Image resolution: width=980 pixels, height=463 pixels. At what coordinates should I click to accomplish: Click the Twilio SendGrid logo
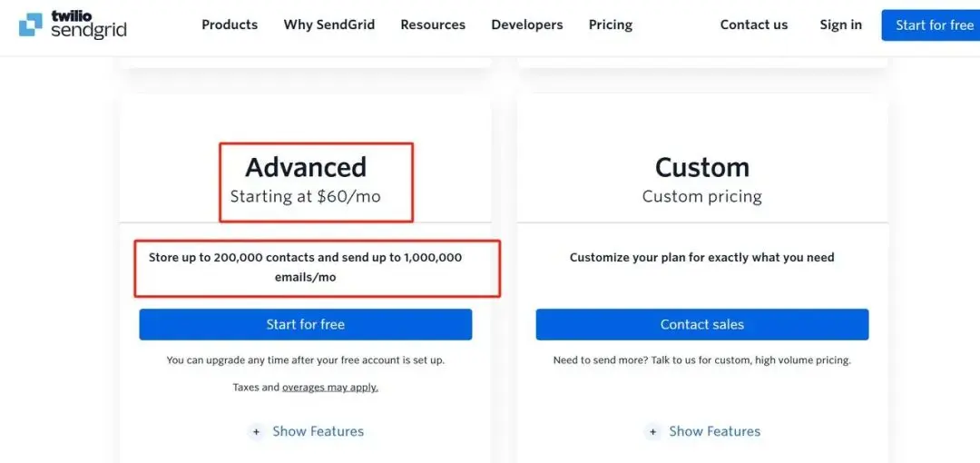click(x=73, y=25)
